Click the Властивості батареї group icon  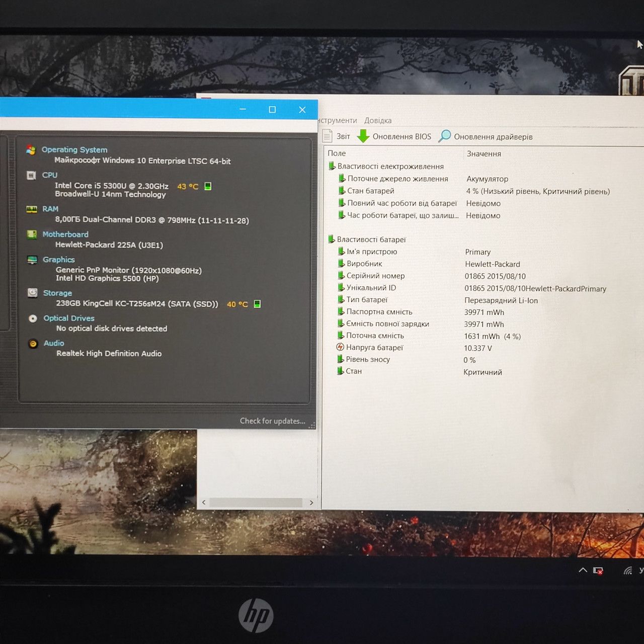331,239
